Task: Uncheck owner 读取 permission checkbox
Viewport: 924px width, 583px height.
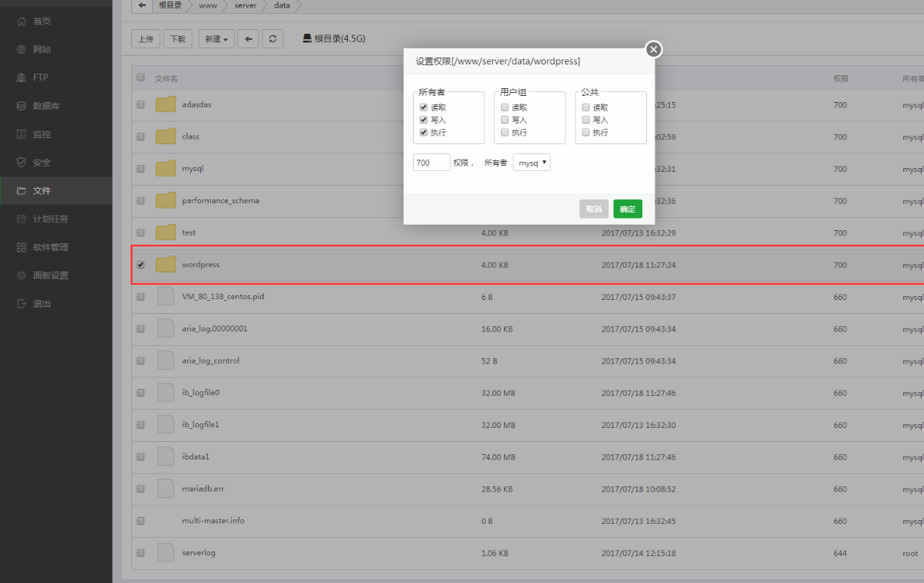Action: 424,107
